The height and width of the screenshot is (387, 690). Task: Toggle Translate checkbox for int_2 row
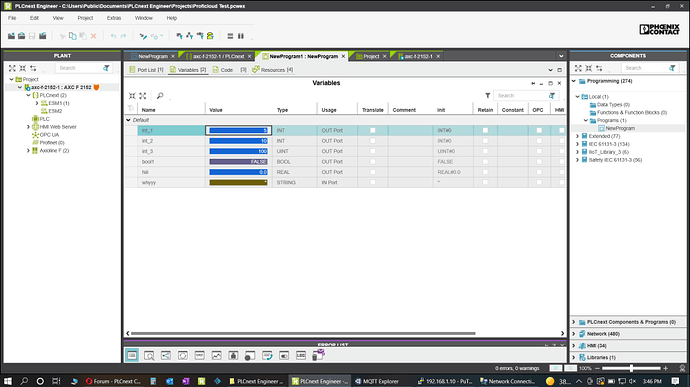(373, 141)
